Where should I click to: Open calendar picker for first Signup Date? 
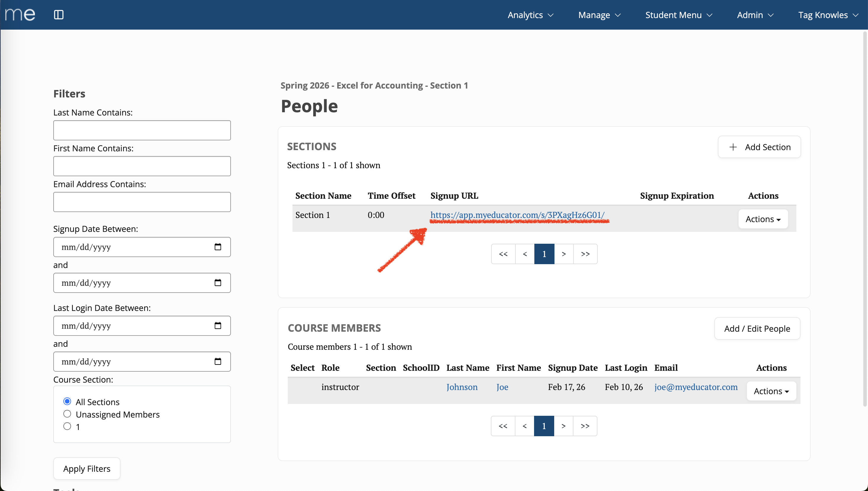click(218, 247)
